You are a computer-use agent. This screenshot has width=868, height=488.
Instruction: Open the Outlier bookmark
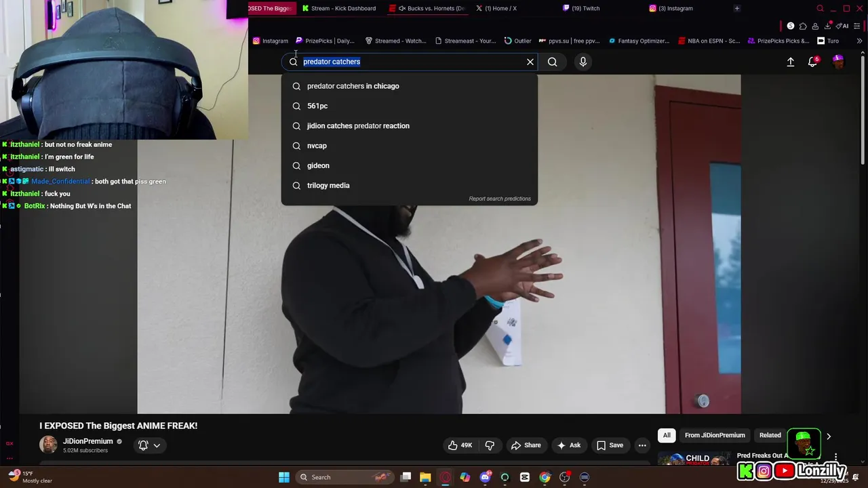[518, 41]
